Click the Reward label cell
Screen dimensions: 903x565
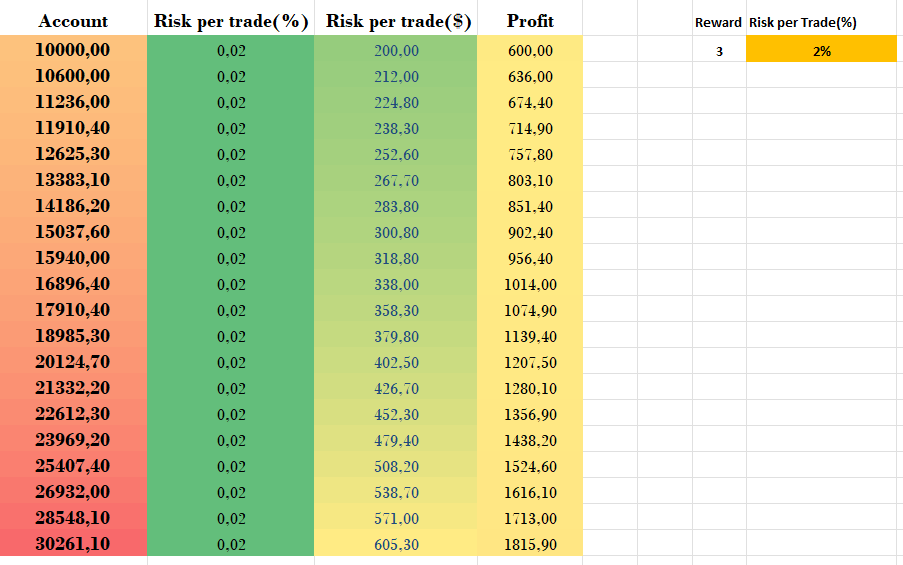point(718,22)
